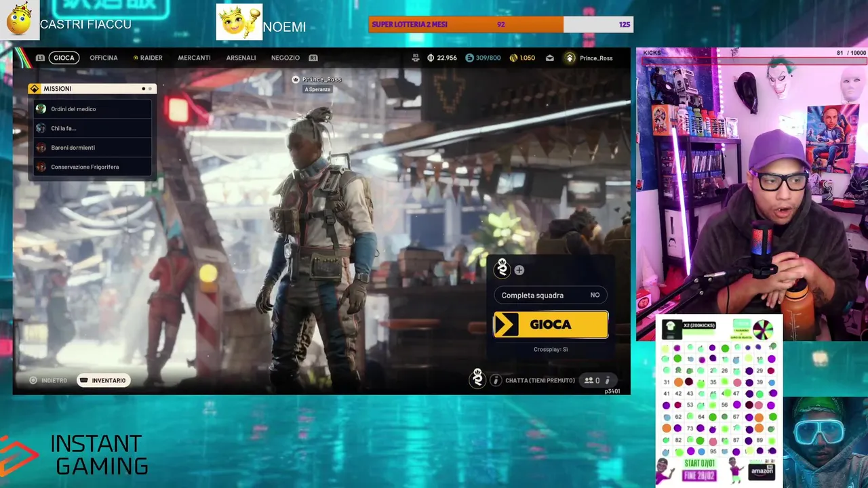Click the Instant Gaming logo
The width and height of the screenshot is (868, 488).
click(x=75, y=455)
